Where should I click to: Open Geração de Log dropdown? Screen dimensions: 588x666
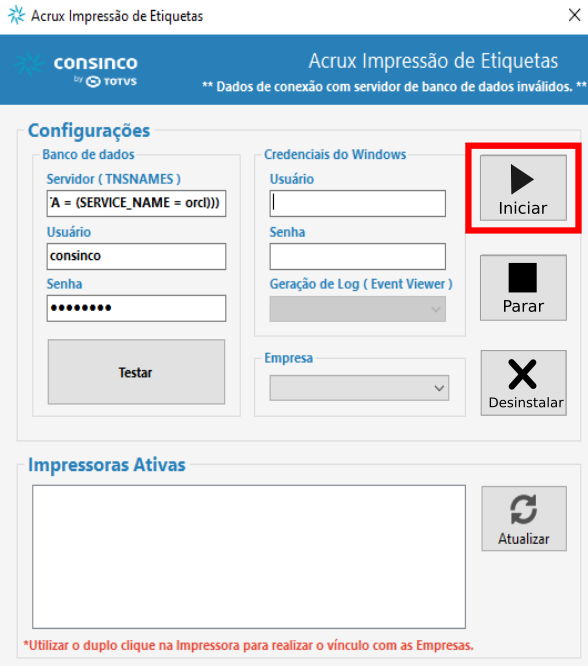point(357,309)
